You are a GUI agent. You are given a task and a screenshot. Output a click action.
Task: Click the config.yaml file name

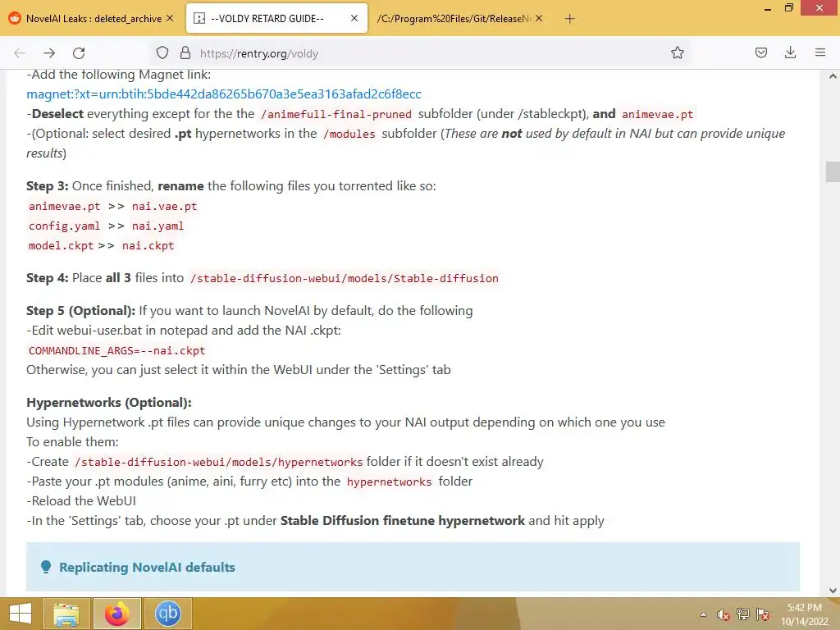[64, 226]
